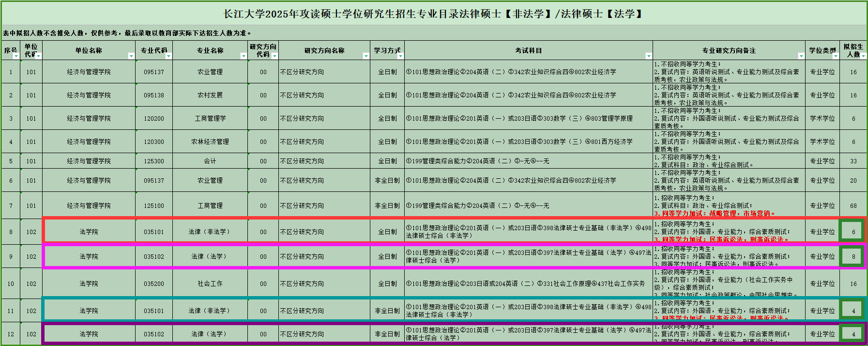Select row 1's 全日制 study mode cell
868x346 pixels.
(x=387, y=72)
